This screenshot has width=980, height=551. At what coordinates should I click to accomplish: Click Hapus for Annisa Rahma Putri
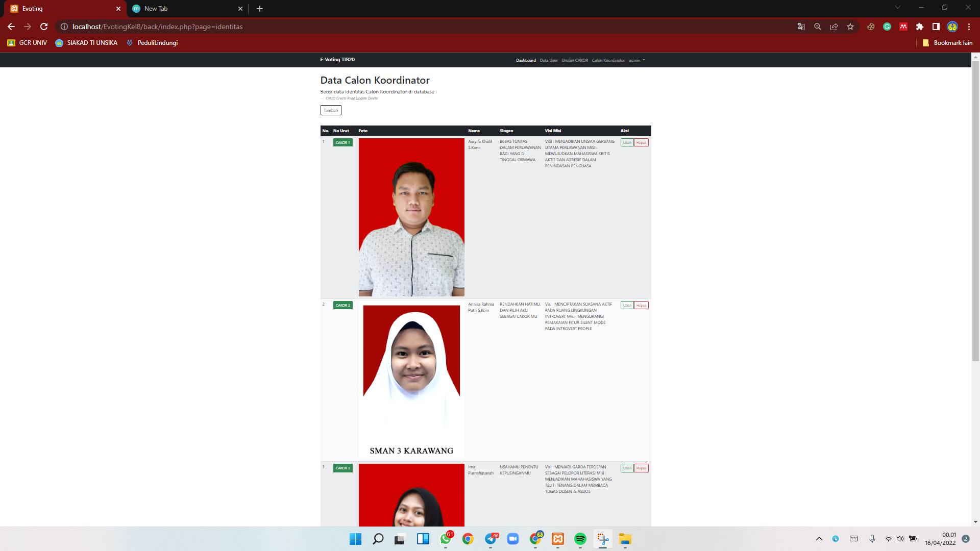641,305
